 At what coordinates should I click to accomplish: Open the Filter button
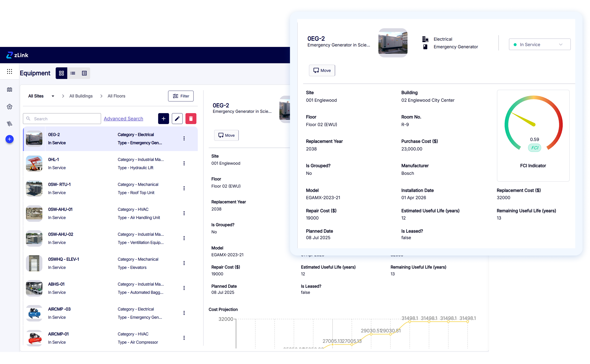[x=181, y=96]
